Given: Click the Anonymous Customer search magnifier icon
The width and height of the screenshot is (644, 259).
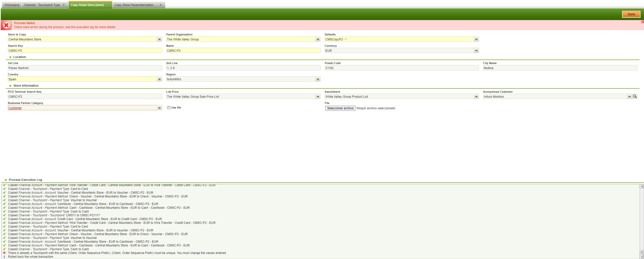Looking at the screenshot, I should [x=635, y=96].
